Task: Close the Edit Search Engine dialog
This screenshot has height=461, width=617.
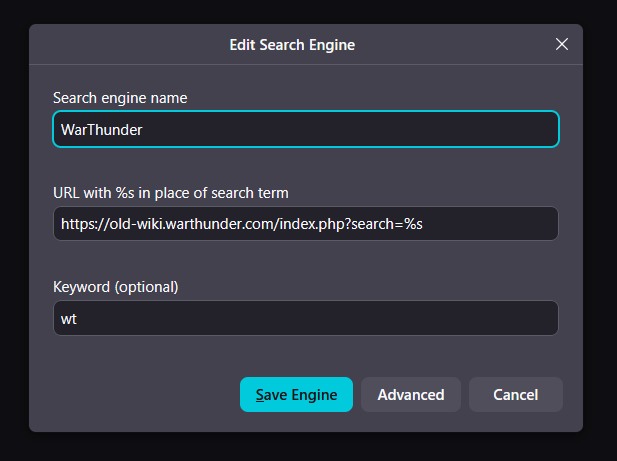Action: tap(561, 44)
